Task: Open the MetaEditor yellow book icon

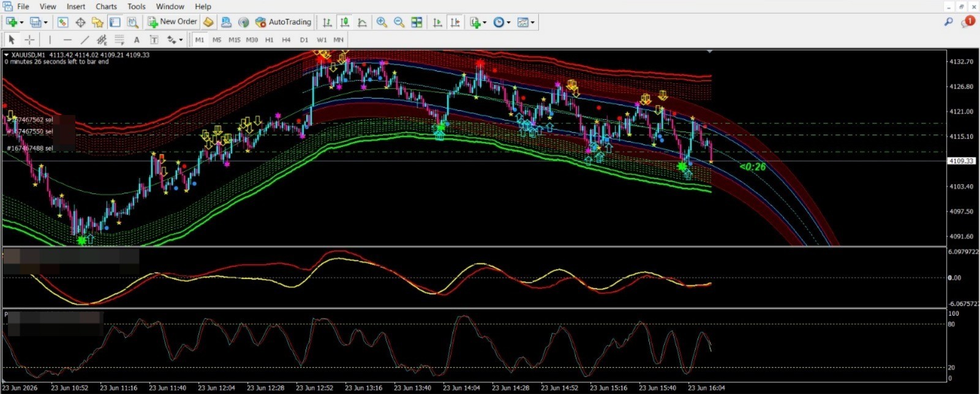Action: pyautogui.click(x=208, y=22)
